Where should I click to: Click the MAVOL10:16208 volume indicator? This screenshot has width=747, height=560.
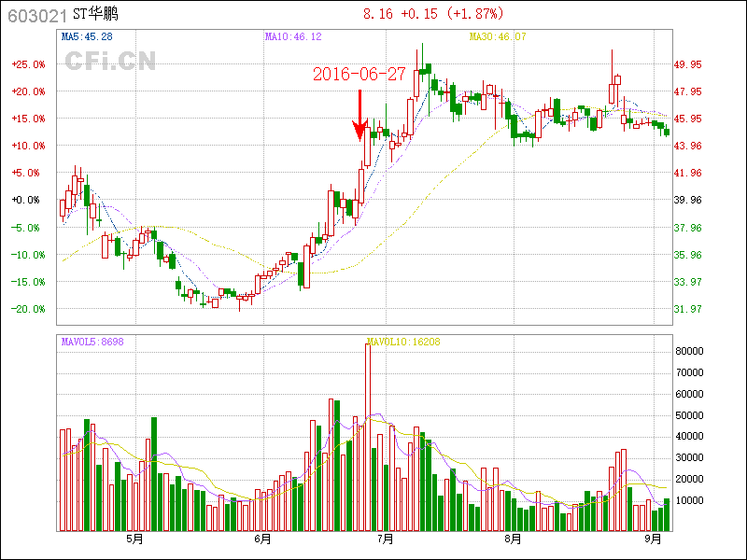coord(404,342)
